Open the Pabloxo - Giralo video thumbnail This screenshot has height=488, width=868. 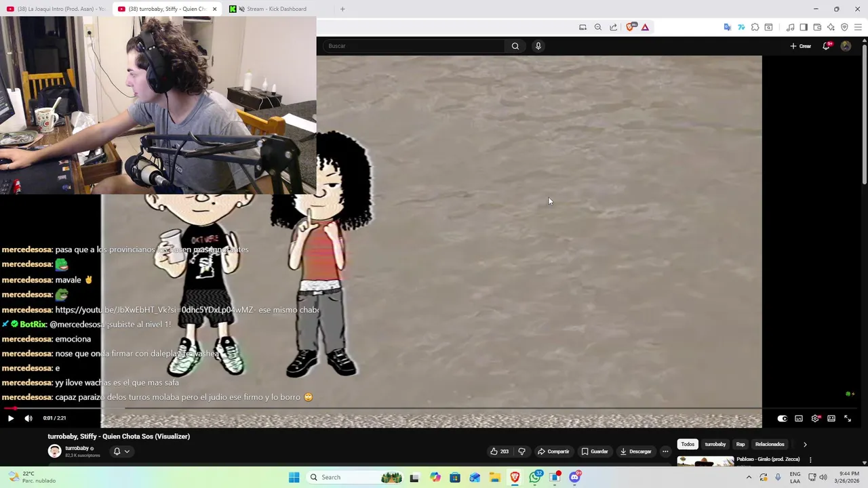tap(705, 462)
